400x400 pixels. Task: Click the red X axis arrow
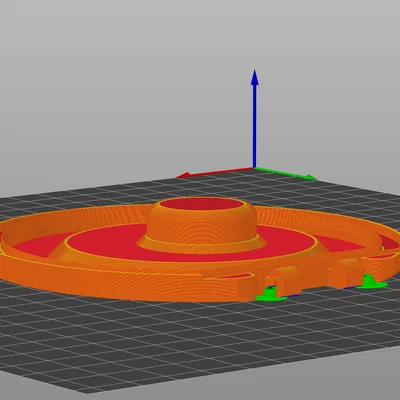click(215, 173)
